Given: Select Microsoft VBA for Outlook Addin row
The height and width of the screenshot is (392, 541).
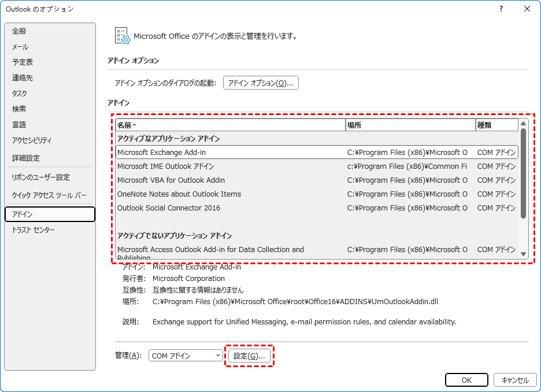Looking at the screenshot, I should (317, 180).
